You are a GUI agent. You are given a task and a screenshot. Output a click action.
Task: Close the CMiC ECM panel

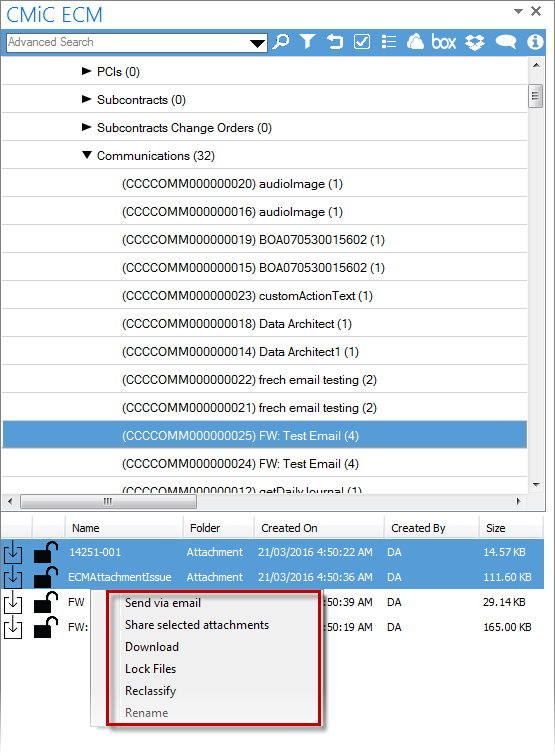536,11
